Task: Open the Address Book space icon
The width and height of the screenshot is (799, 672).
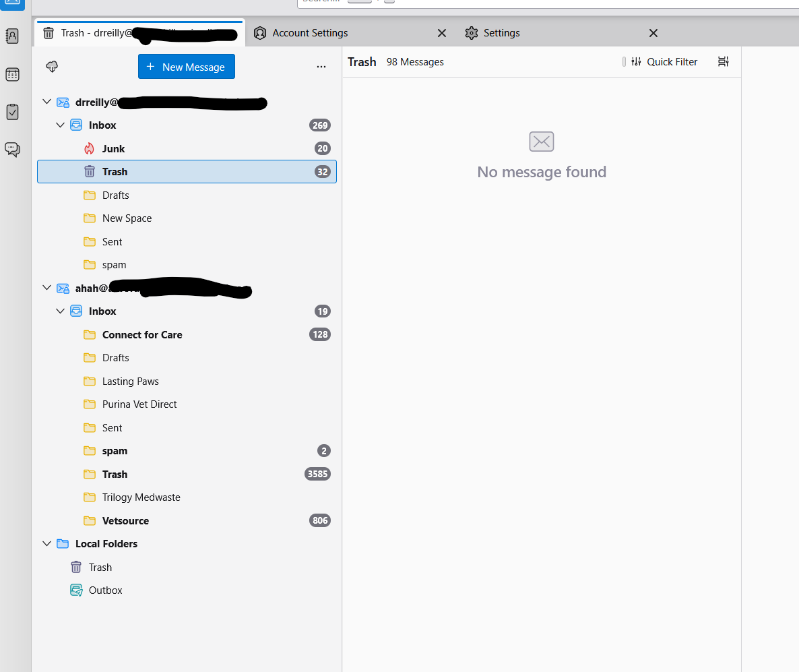Action: (12, 36)
